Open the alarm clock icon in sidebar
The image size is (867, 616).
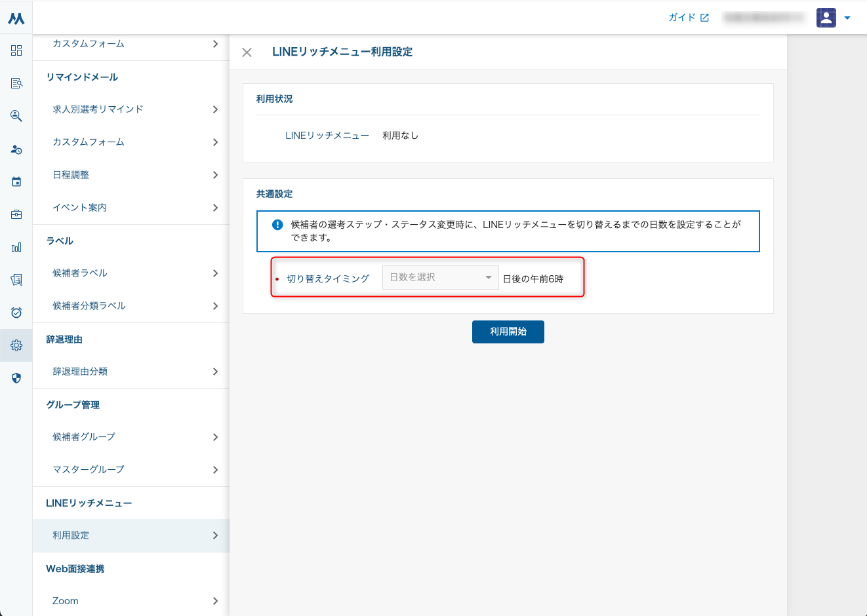(x=16, y=313)
